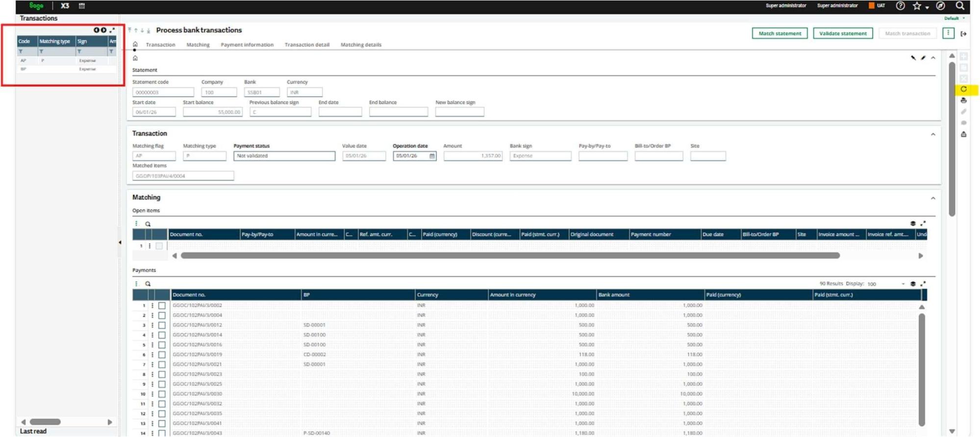Click the calendar icon in Operation date field
The width and height of the screenshot is (980, 437).
point(432,156)
